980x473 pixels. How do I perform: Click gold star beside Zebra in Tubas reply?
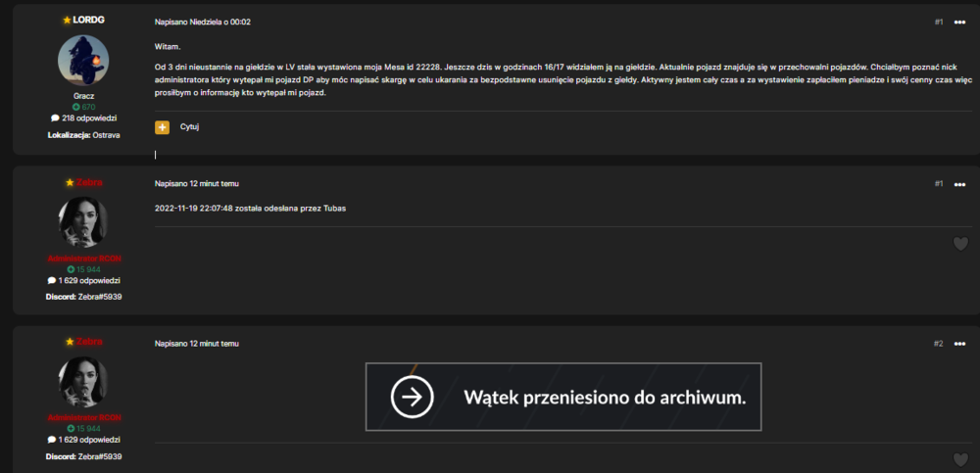(70, 182)
